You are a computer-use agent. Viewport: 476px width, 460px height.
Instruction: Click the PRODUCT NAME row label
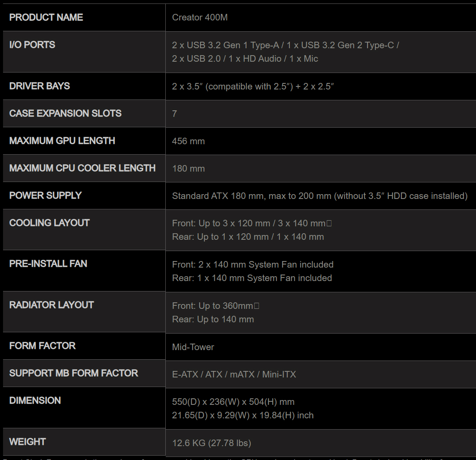(x=46, y=17)
